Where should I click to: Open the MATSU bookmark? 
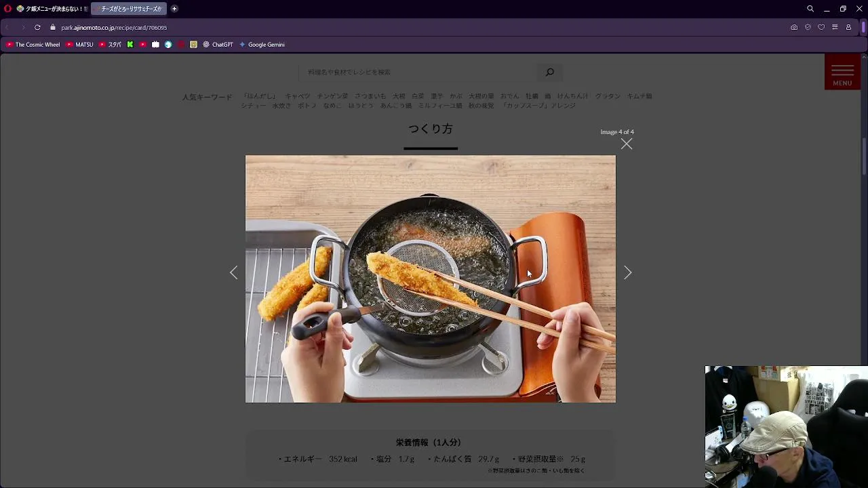pyautogui.click(x=80, y=45)
